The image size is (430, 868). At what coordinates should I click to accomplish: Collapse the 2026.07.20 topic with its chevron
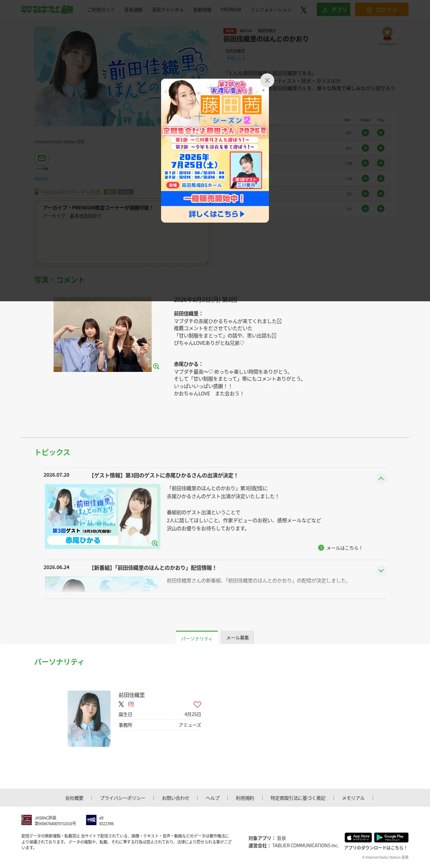[x=381, y=478]
